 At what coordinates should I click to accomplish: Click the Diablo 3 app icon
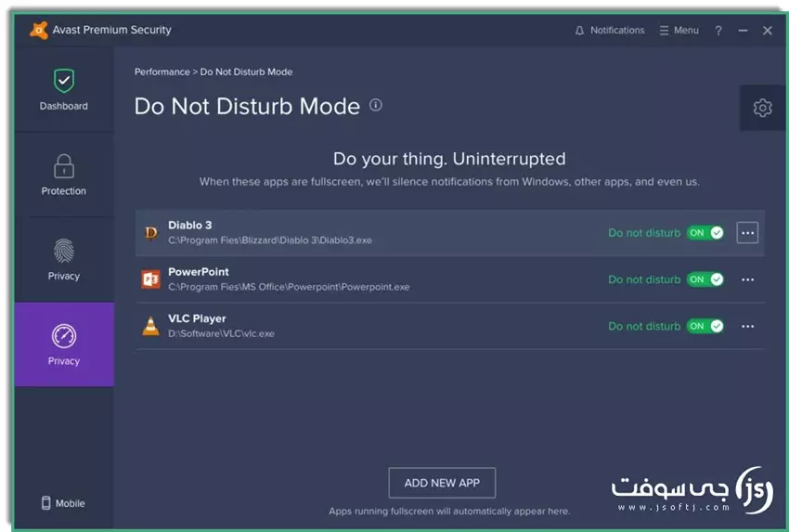pos(150,233)
